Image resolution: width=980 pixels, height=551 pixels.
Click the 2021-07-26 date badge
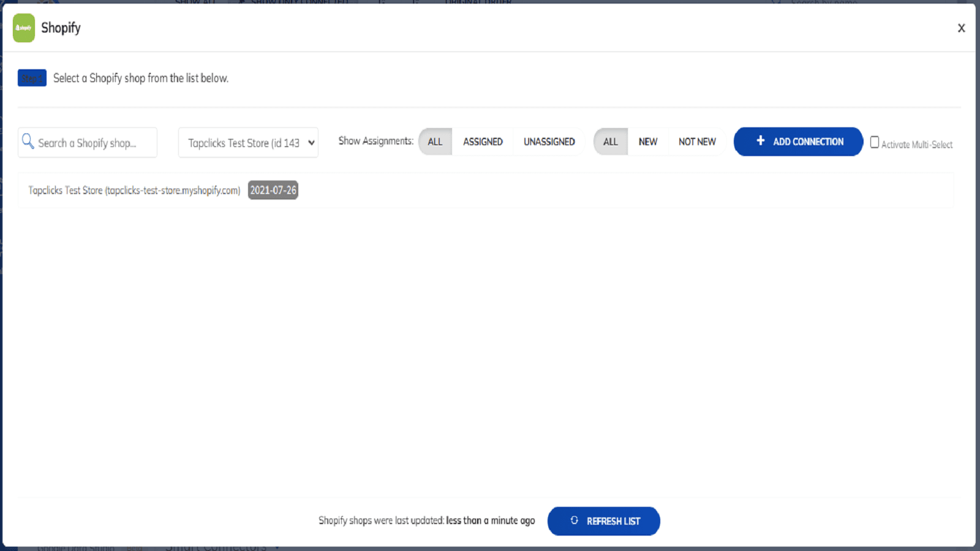pos(273,190)
